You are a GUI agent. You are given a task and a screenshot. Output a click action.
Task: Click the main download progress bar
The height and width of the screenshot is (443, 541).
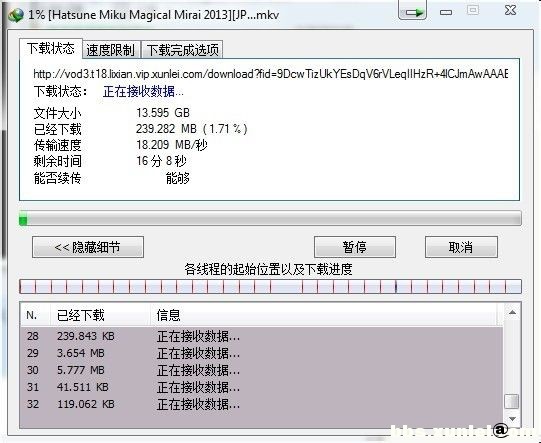pos(270,219)
